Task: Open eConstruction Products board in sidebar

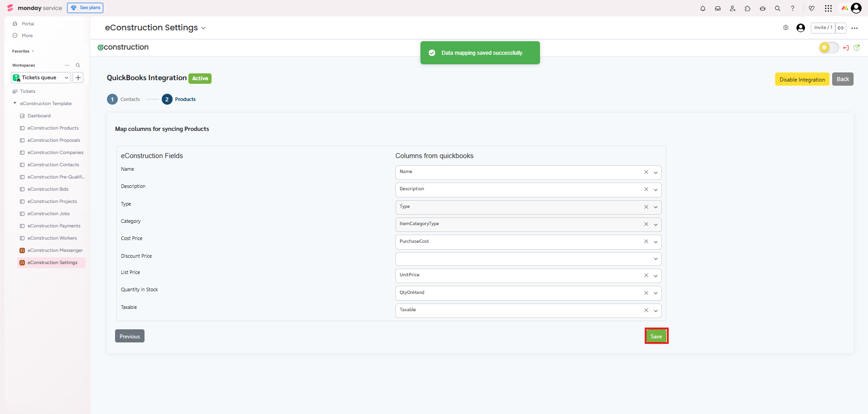Action: point(53,128)
